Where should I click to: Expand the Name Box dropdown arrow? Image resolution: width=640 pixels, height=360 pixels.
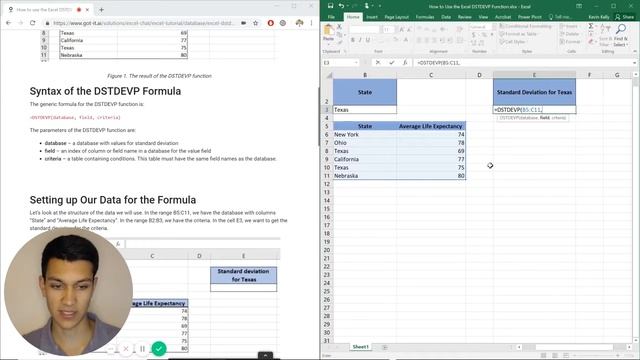[356, 62]
